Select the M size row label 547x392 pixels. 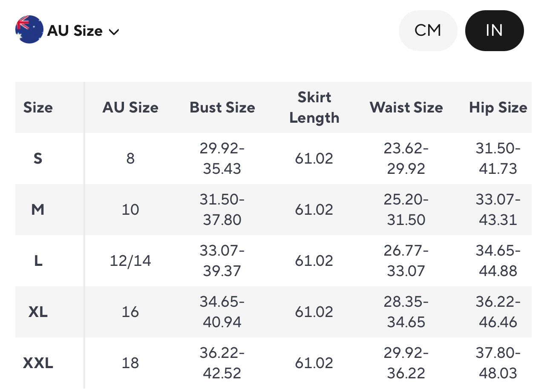tap(38, 210)
